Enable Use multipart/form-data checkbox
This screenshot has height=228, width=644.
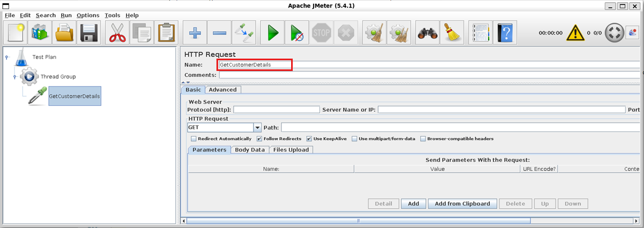354,139
